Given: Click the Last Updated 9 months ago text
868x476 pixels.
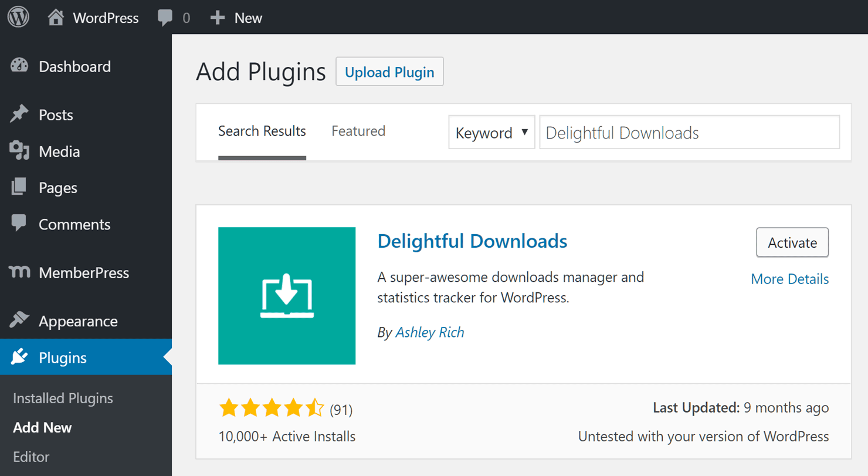Looking at the screenshot, I should [x=741, y=408].
